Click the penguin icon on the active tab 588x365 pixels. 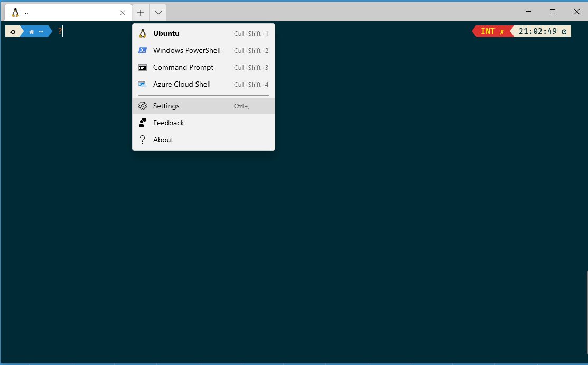pyautogui.click(x=15, y=13)
